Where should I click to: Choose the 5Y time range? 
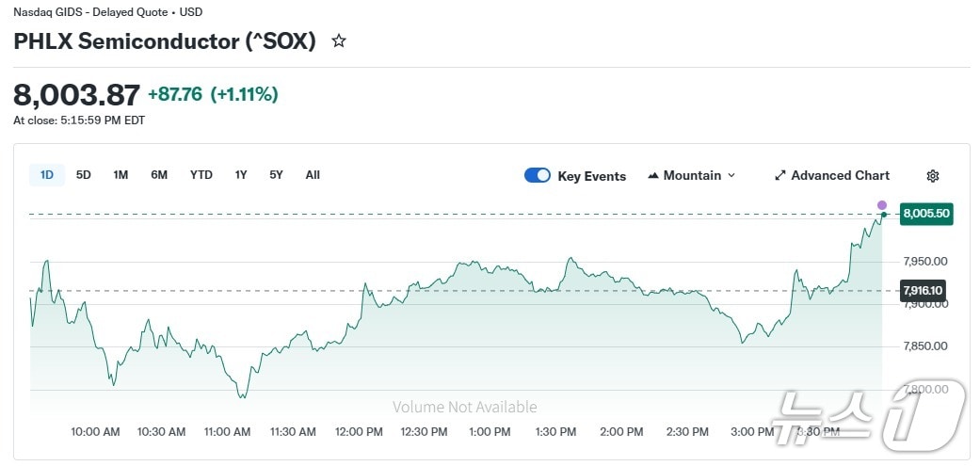pos(276,175)
